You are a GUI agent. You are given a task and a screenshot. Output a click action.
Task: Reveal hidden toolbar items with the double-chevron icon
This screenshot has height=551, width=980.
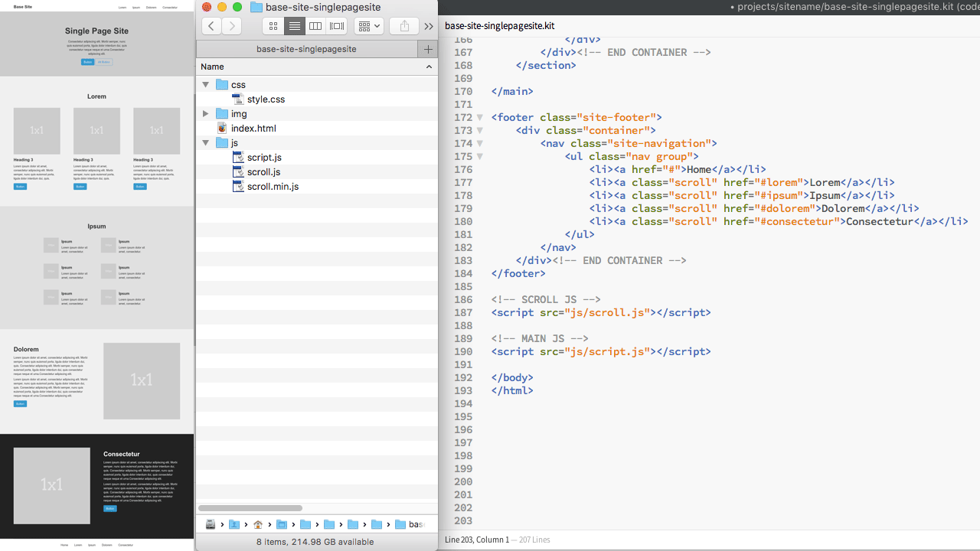click(x=428, y=26)
